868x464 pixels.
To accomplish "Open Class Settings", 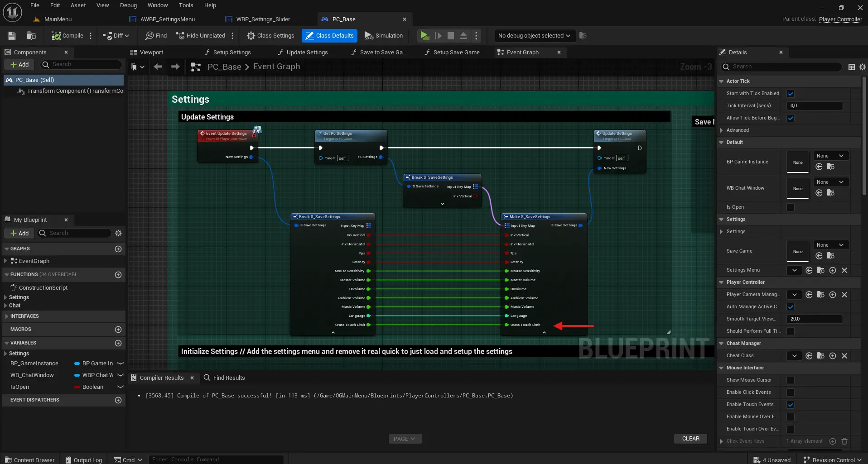I will 270,36.
